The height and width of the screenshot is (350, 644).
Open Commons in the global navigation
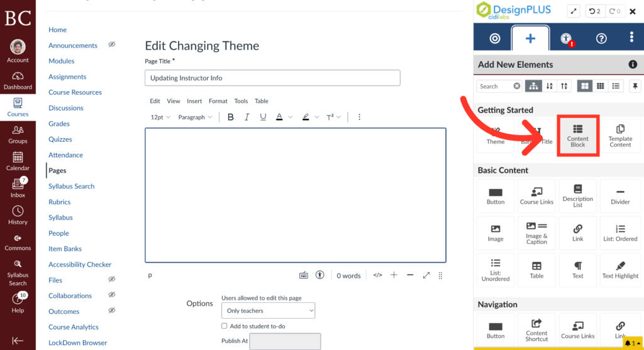(x=18, y=243)
